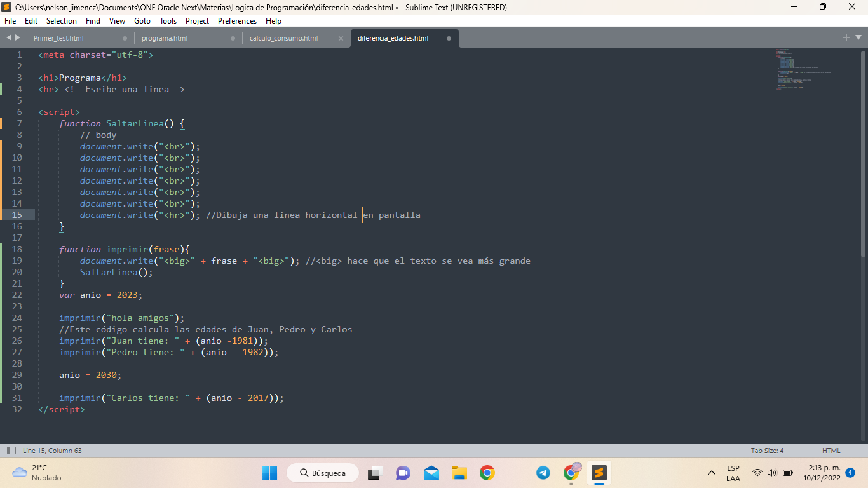868x488 pixels.
Task: Open the Help menu
Action: point(273,20)
